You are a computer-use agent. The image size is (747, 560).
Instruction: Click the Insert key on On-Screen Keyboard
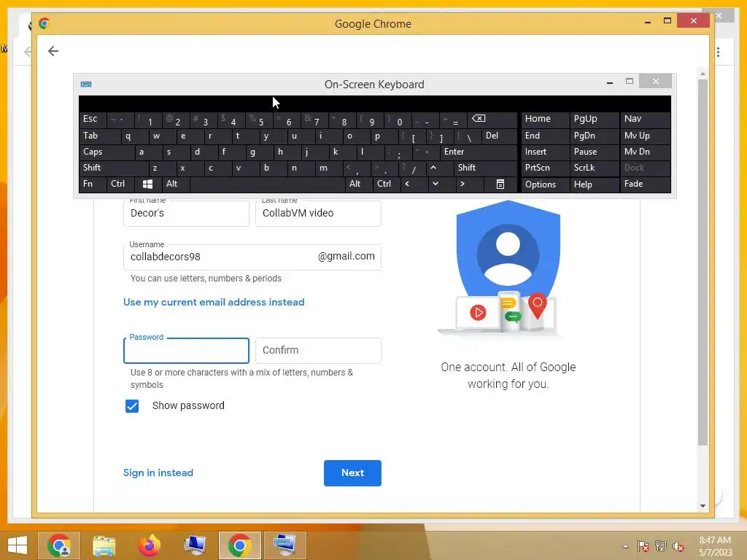pos(545,152)
